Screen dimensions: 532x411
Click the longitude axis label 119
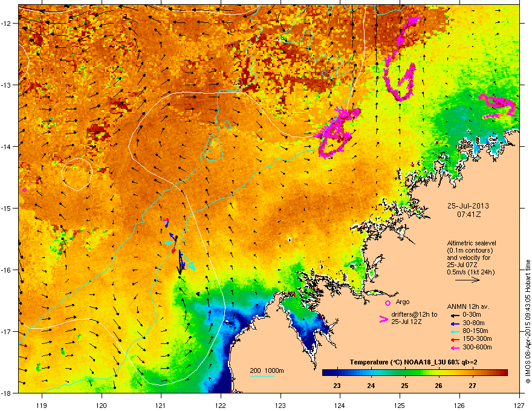[x=42, y=405]
